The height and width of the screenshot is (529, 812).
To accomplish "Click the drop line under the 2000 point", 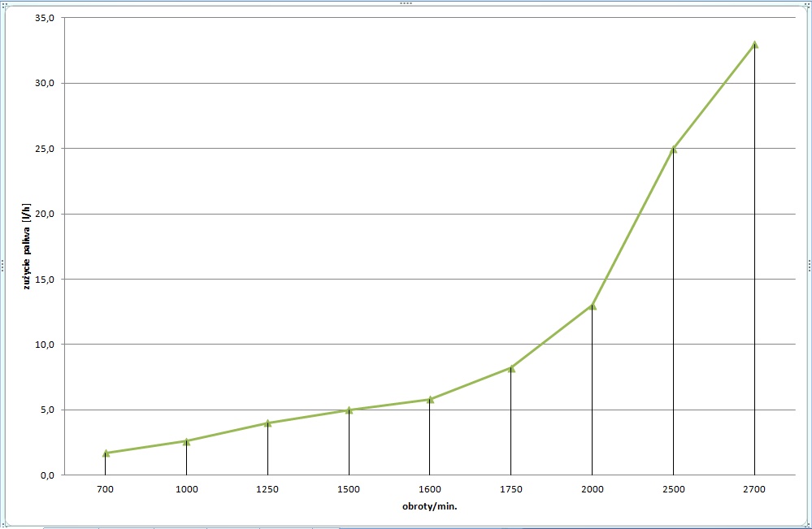I will pyautogui.click(x=592, y=392).
